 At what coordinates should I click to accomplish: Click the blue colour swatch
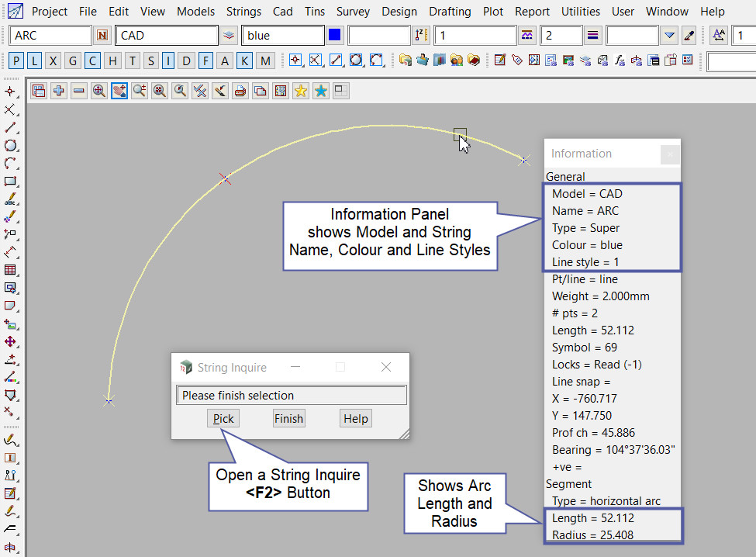click(x=335, y=36)
